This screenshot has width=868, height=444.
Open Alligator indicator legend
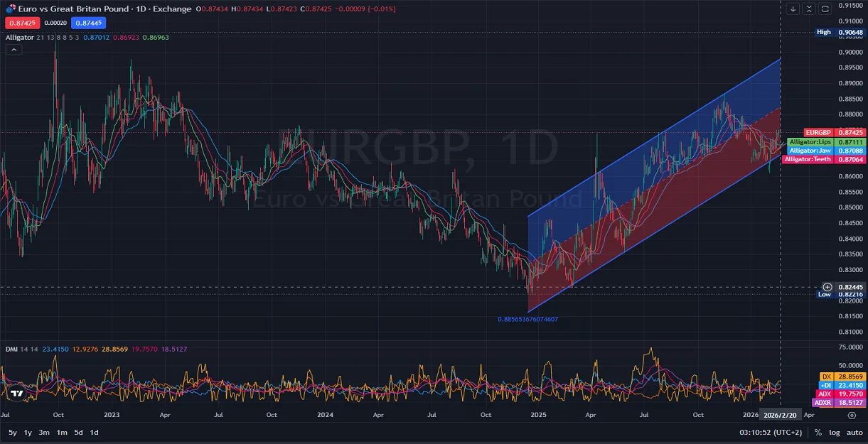(x=19, y=37)
